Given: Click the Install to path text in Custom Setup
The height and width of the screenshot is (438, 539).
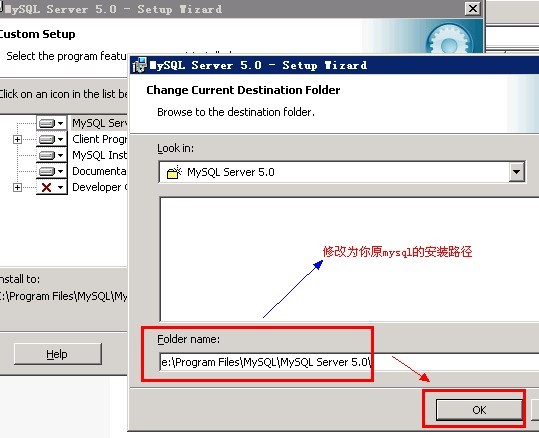Looking at the screenshot, I should [63, 296].
